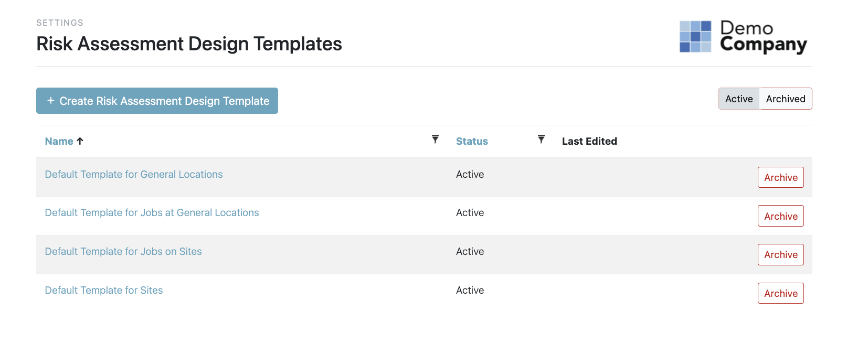The width and height of the screenshot is (868, 343).
Task: Create a new Risk Assessment Design Template
Action: point(157,101)
